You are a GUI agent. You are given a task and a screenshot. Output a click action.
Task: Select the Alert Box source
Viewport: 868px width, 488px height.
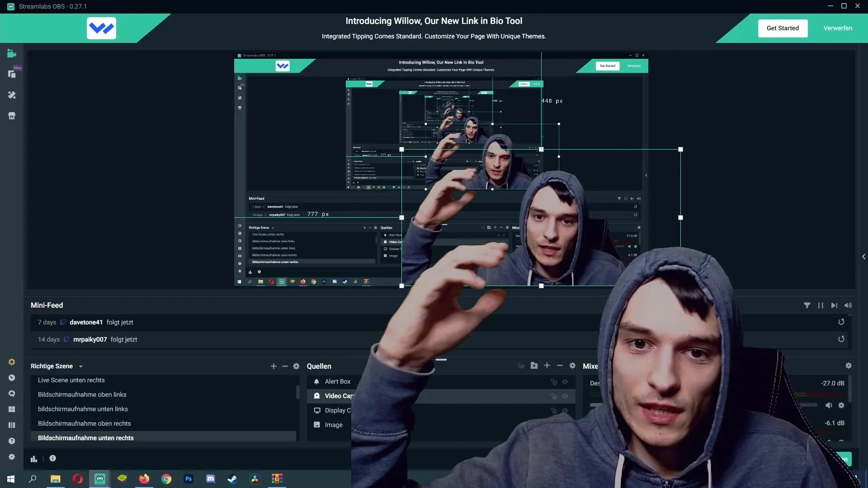point(441,382)
